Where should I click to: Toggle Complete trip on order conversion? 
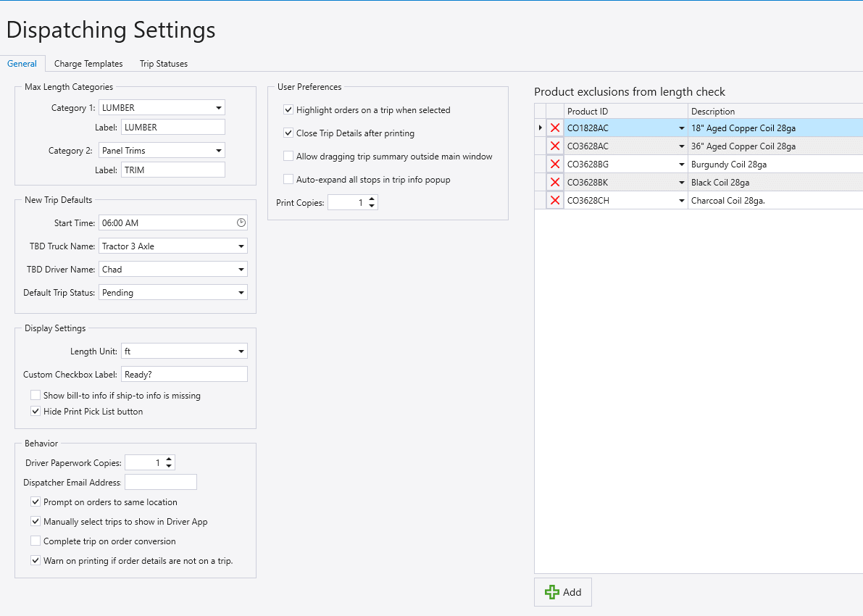click(36, 541)
